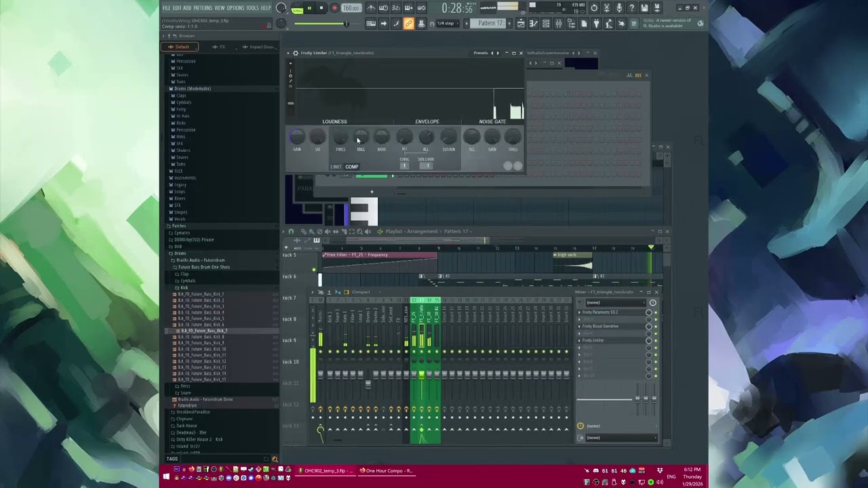Select the LIMIT mode in Fruity Limiter
Screen dimensions: 868x488
tap(336, 167)
